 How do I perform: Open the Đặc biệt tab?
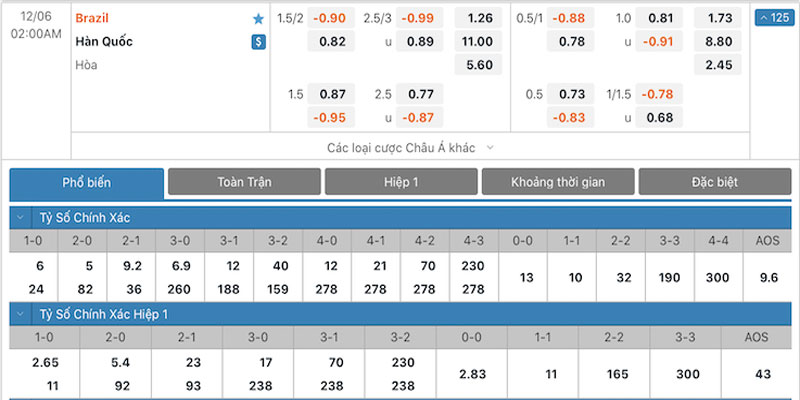tap(715, 182)
